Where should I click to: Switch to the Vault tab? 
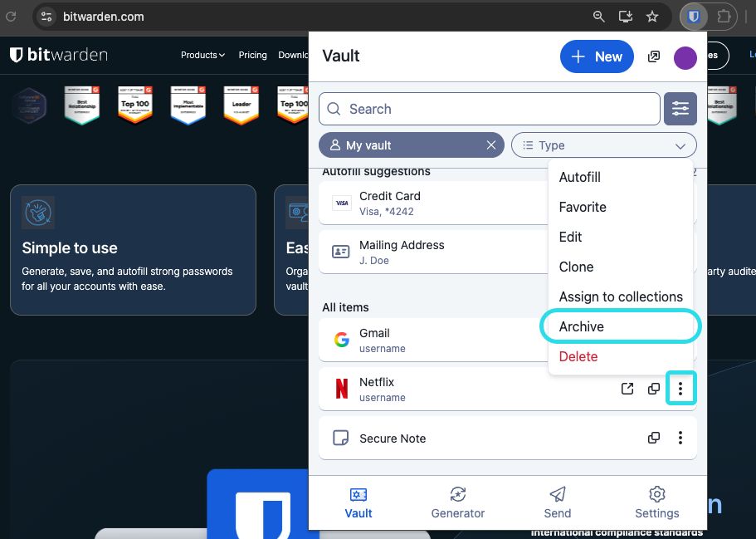[x=358, y=502]
